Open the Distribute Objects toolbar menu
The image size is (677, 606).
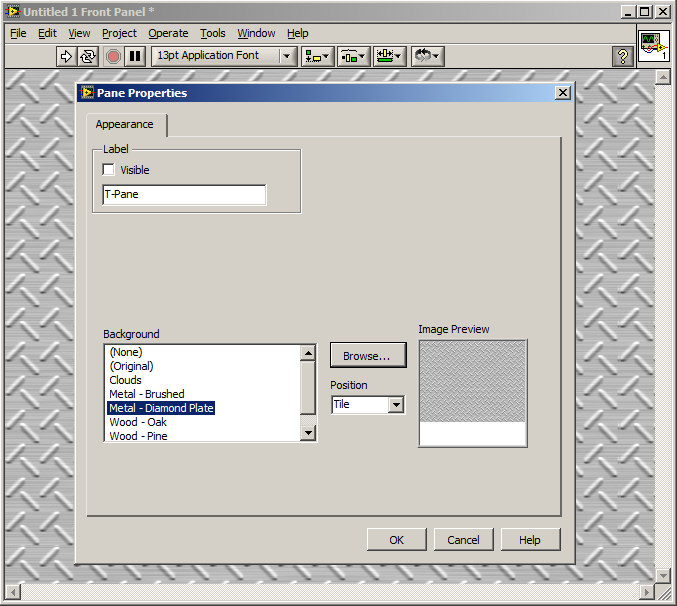[x=353, y=57]
